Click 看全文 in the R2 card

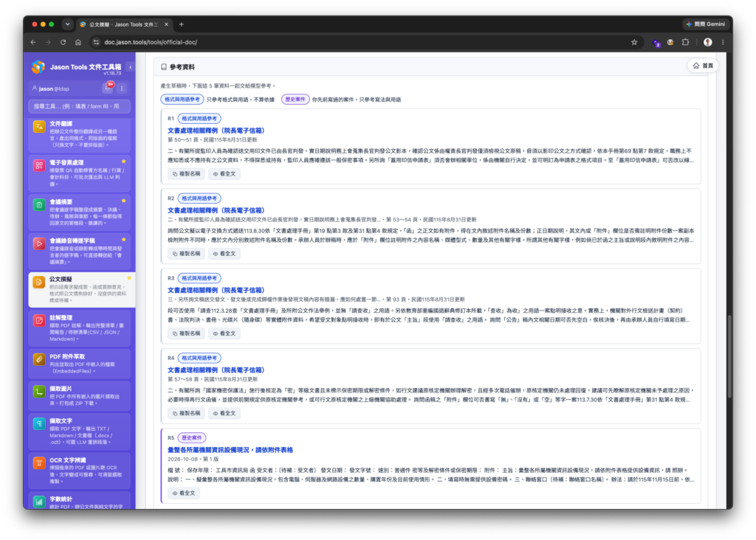tap(224, 254)
